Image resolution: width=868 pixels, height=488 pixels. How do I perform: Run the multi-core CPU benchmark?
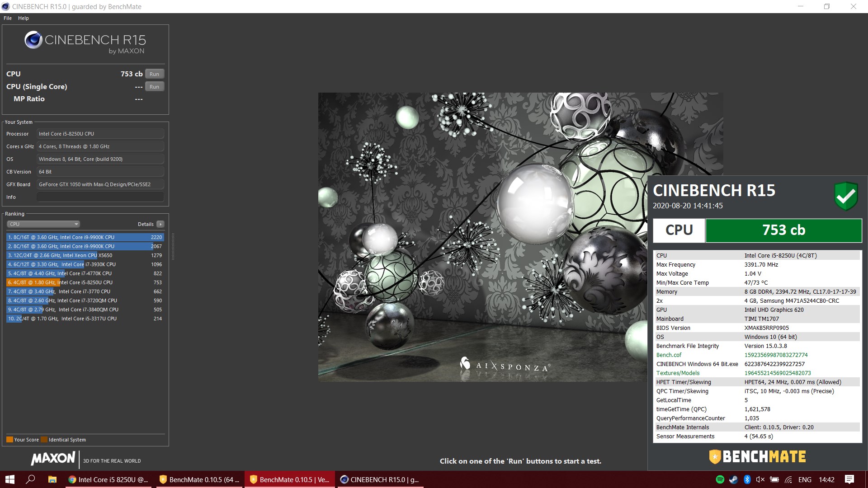tap(154, 74)
